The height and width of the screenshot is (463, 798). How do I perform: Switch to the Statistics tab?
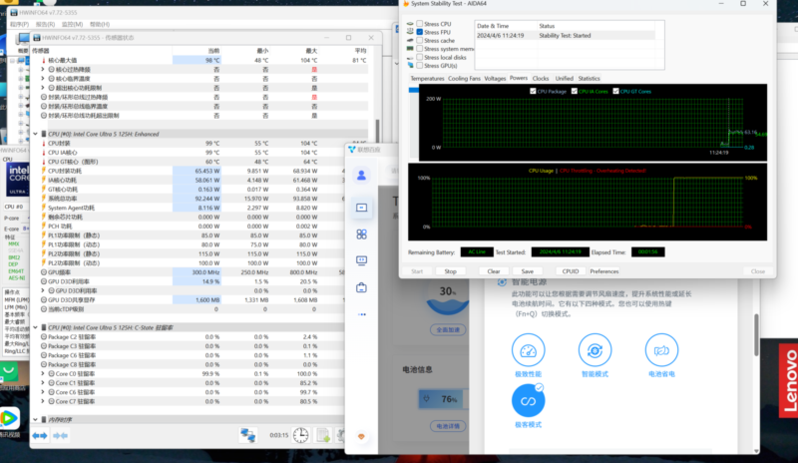(x=589, y=78)
